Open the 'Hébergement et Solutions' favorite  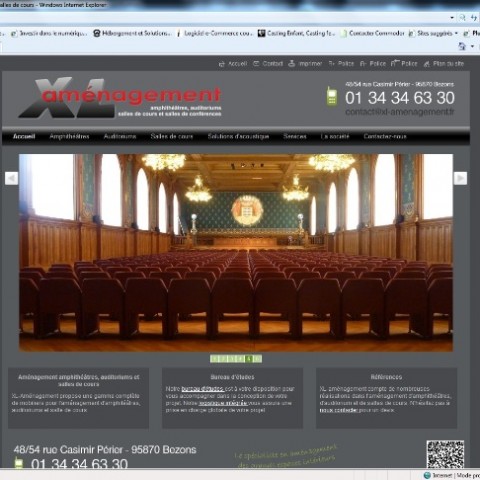click(x=132, y=33)
